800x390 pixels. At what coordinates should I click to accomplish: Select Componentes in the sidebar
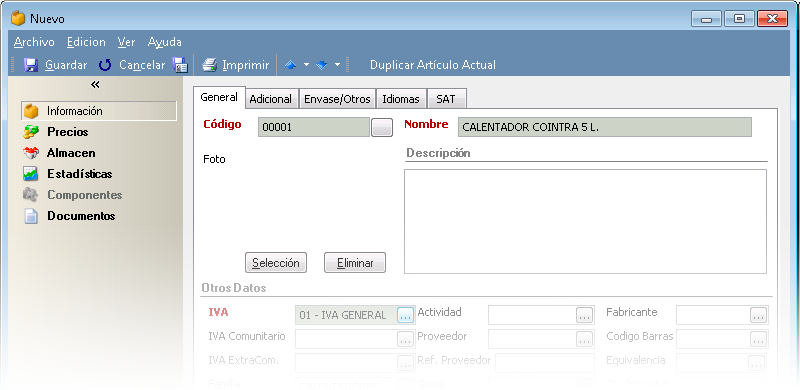pos(85,195)
